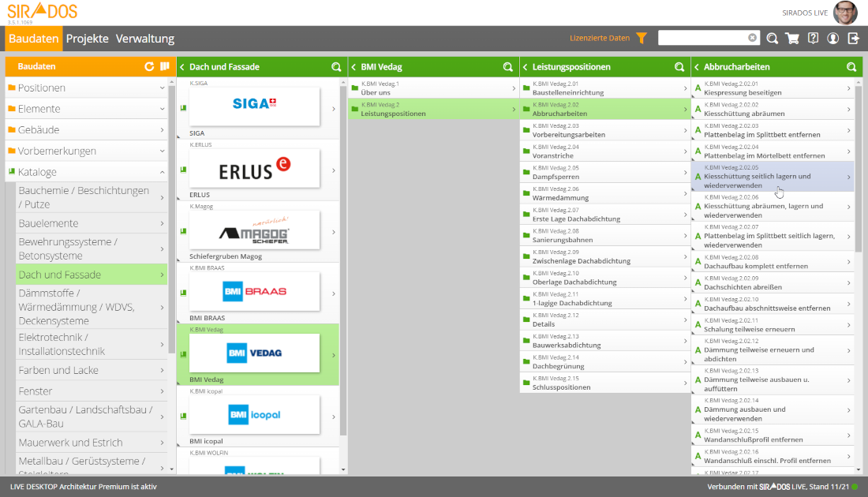Clear the search field with X button
The height and width of the screenshot is (497, 868).
[x=752, y=38]
